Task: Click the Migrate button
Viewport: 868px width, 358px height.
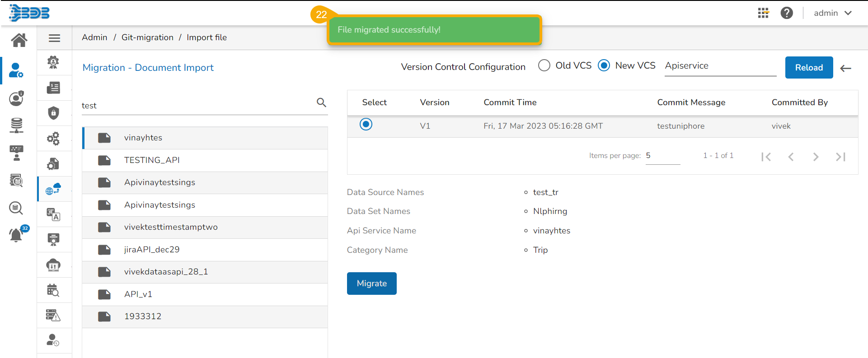Action: click(371, 284)
